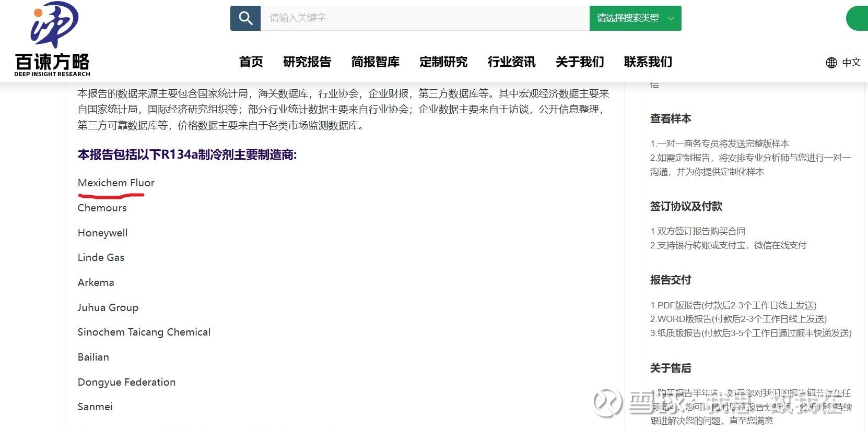Switch language via 中文 selector
The height and width of the screenshot is (430, 868).
click(851, 63)
